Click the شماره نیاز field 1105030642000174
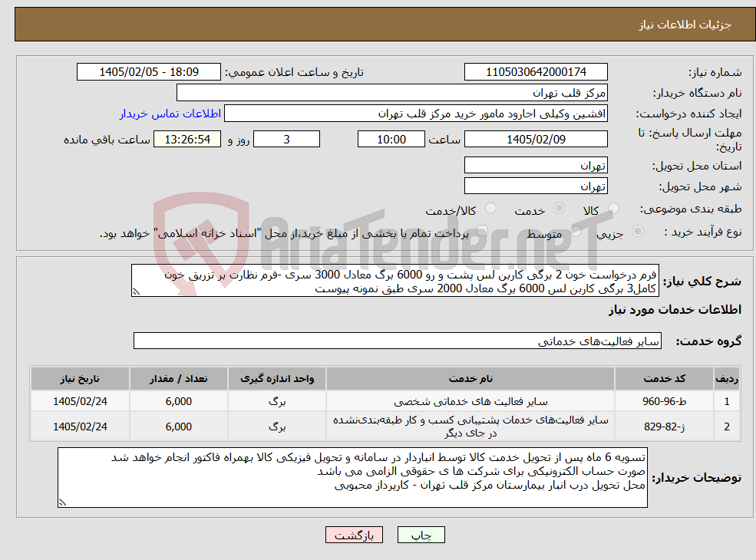The width and height of the screenshot is (756, 560). click(536, 72)
